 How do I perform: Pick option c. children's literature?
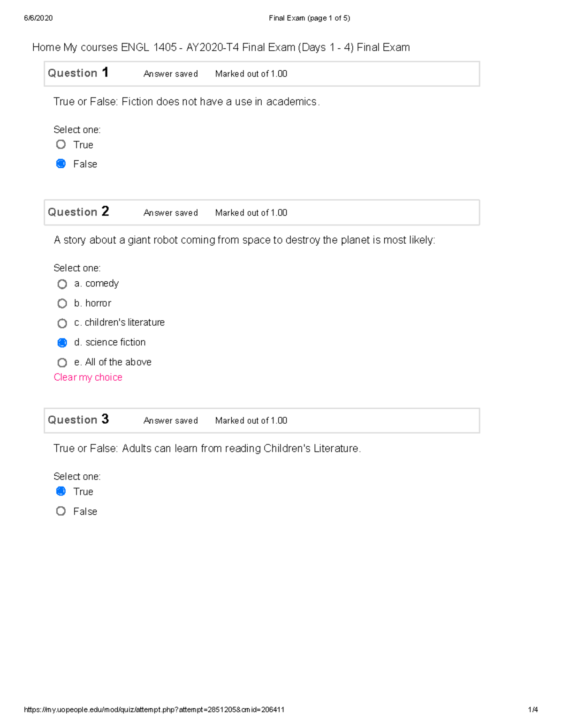62,323
